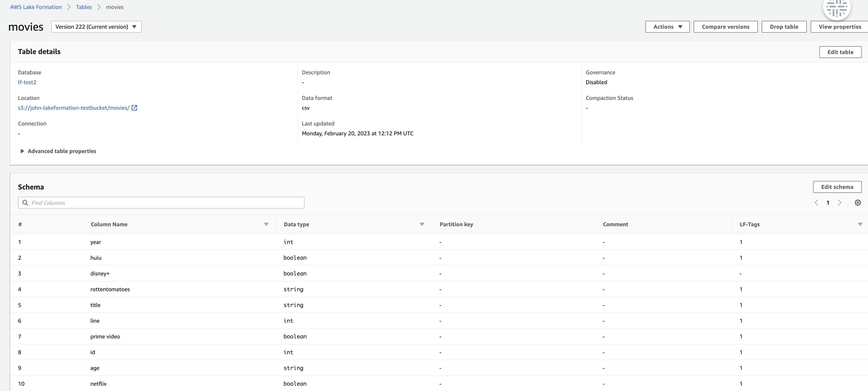Screen dimensions: 868x391
Task: Select the 'title' column name
Action: [x=95, y=305]
